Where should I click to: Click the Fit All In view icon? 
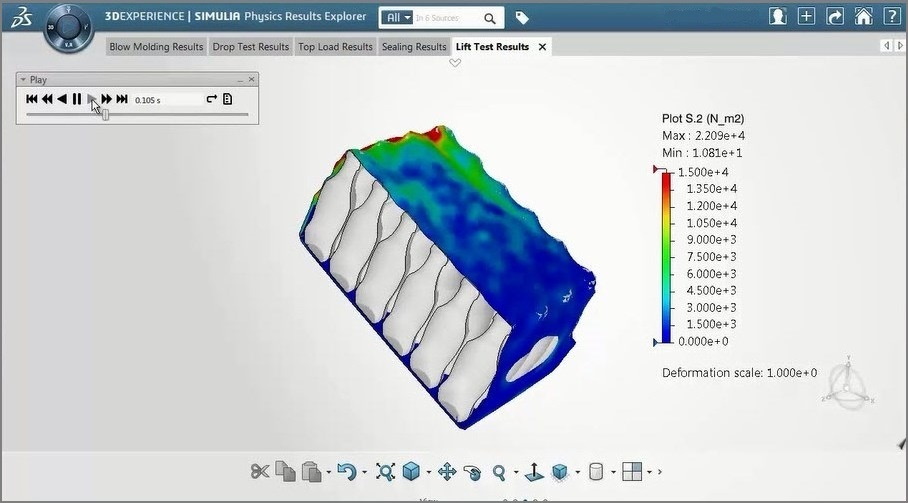coord(384,471)
